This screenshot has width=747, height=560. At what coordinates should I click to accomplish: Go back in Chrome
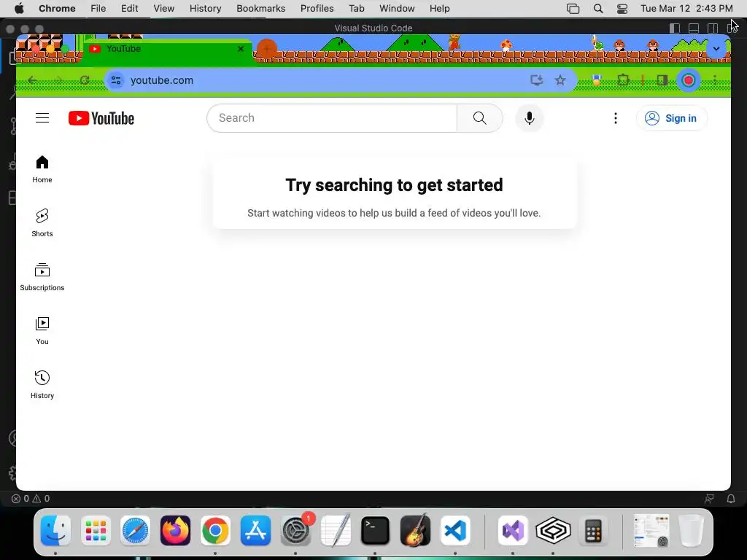(x=32, y=80)
